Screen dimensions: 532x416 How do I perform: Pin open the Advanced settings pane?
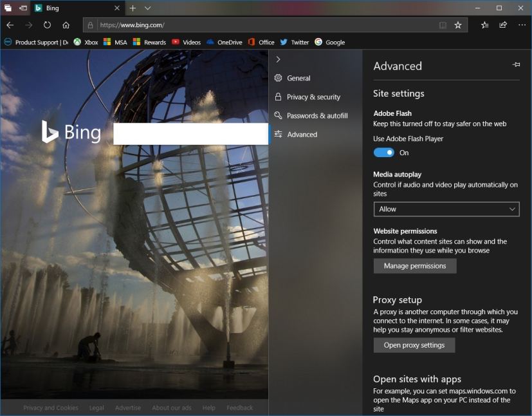tap(515, 64)
